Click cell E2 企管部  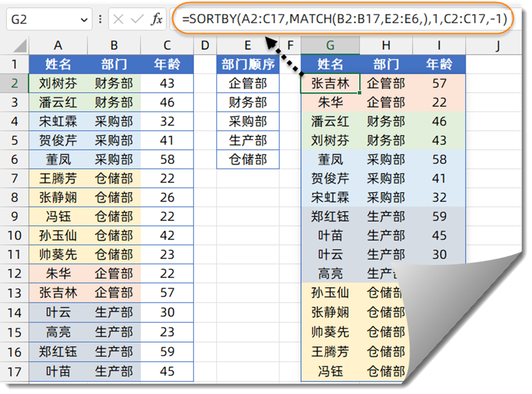[248, 83]
